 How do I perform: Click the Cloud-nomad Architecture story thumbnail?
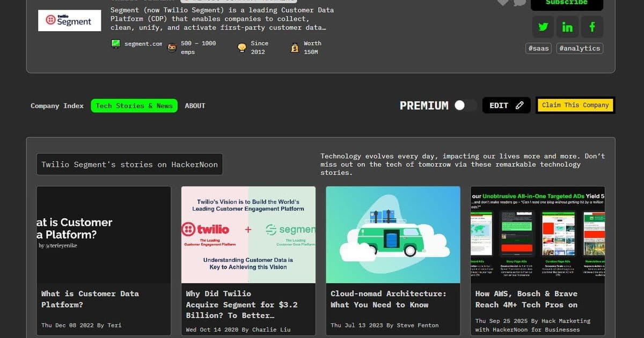[x=393, y=234]
